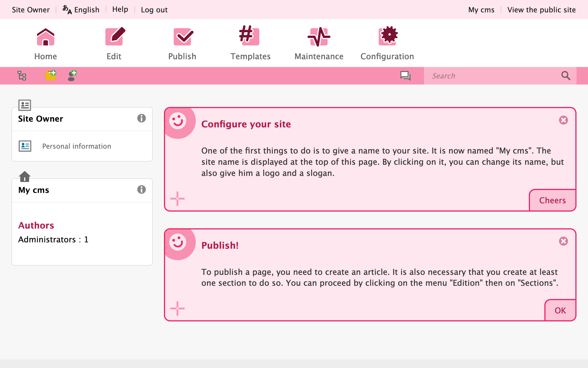Click the Personal information card icon
This screenshot has height=368, width=588.
(25, 146)
